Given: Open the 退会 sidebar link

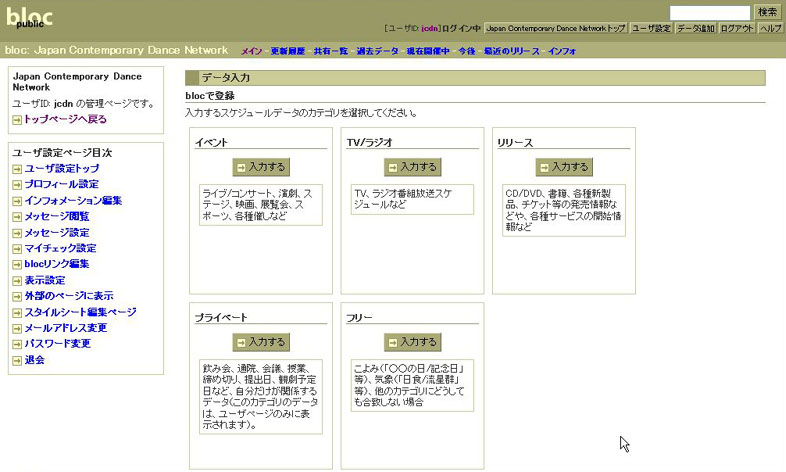Looking at the screenshot, I should 35,360.
